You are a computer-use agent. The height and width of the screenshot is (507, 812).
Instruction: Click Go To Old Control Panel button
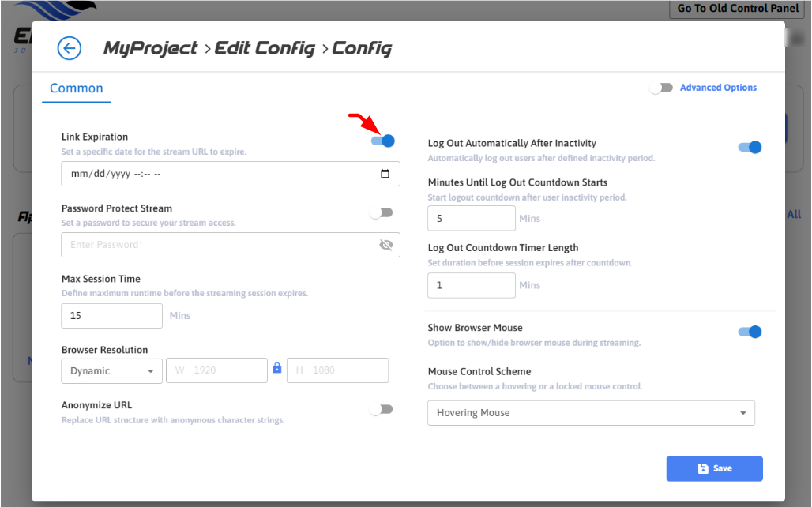pos(737,9)
